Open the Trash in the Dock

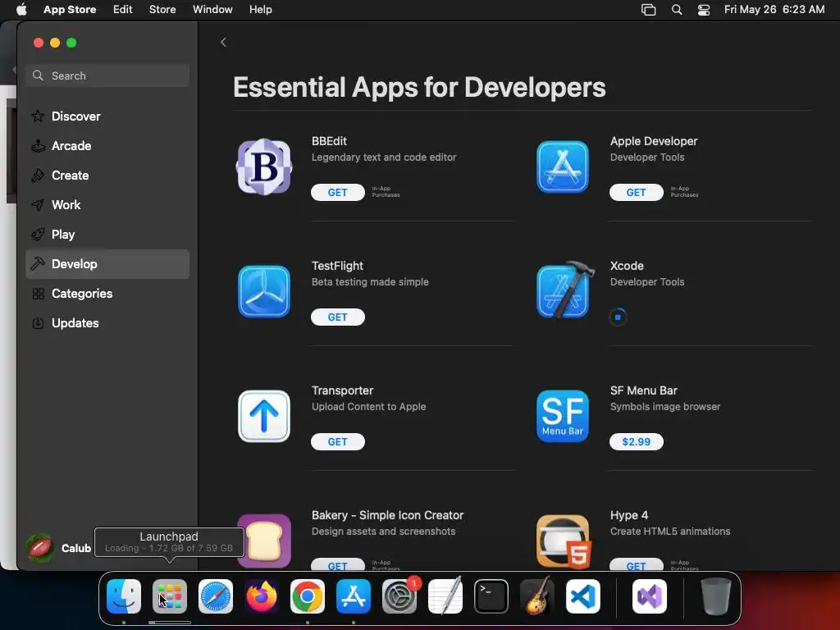(716, 596)
